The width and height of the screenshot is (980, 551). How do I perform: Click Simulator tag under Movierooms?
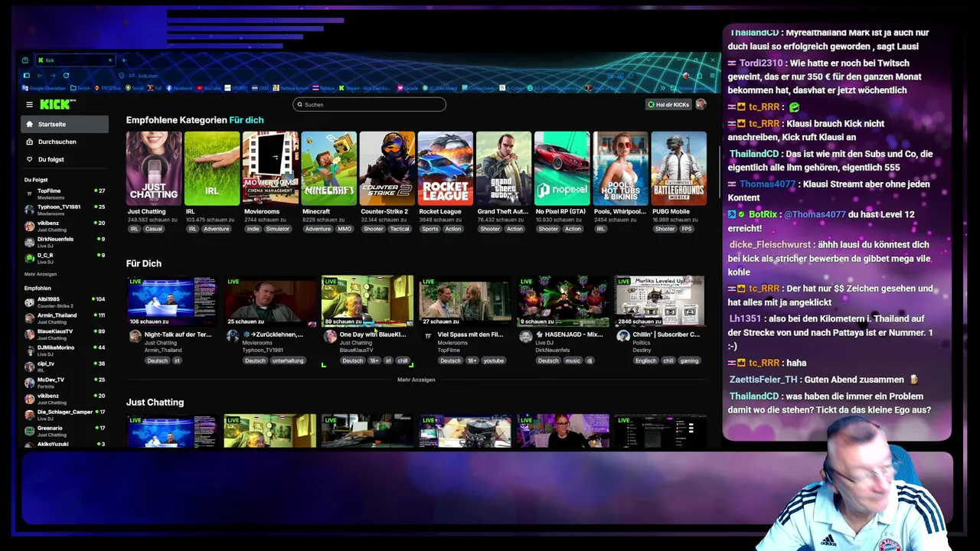tap(278, 229)
